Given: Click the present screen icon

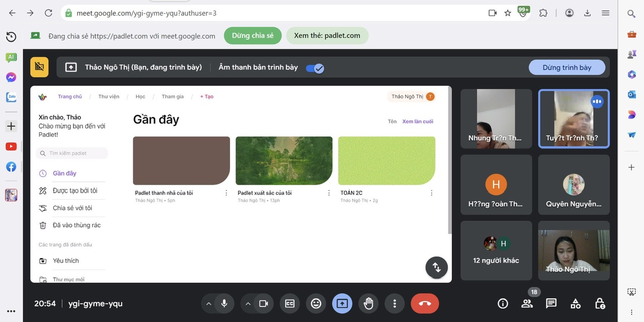Looking at the screenshot, I should tap(342, 303).
